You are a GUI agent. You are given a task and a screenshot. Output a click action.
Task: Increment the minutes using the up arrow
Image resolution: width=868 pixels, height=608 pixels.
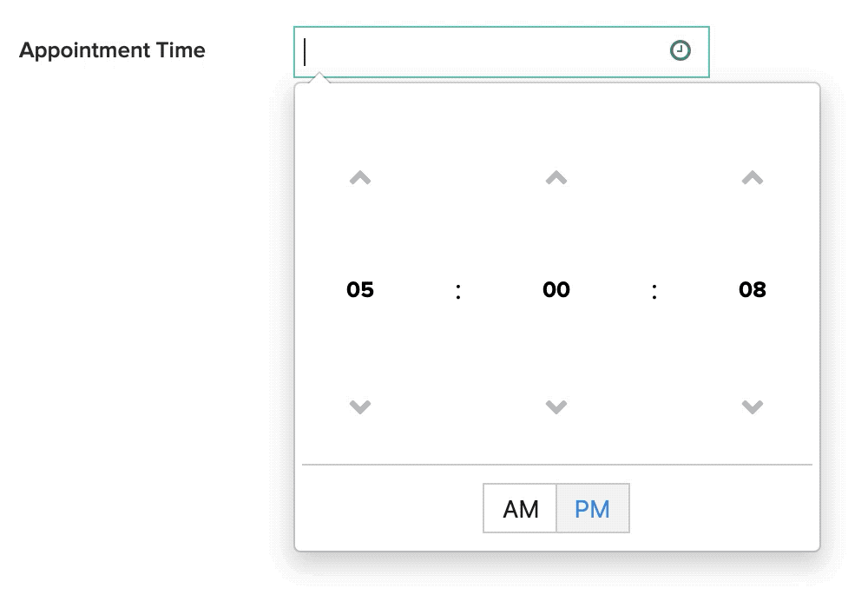click(x=556, y=177)
